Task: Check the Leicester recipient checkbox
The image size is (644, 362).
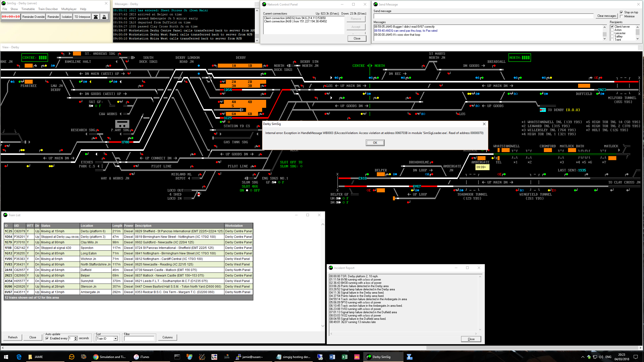Action: pyautogui.click(x=612, y=33)
